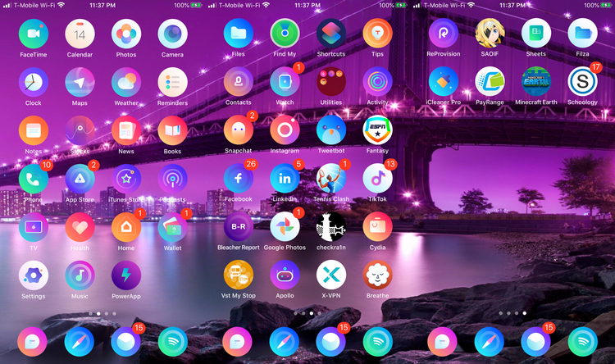Screen dimensions: 615x364
Task: Open the Home app
Action: 126,228
